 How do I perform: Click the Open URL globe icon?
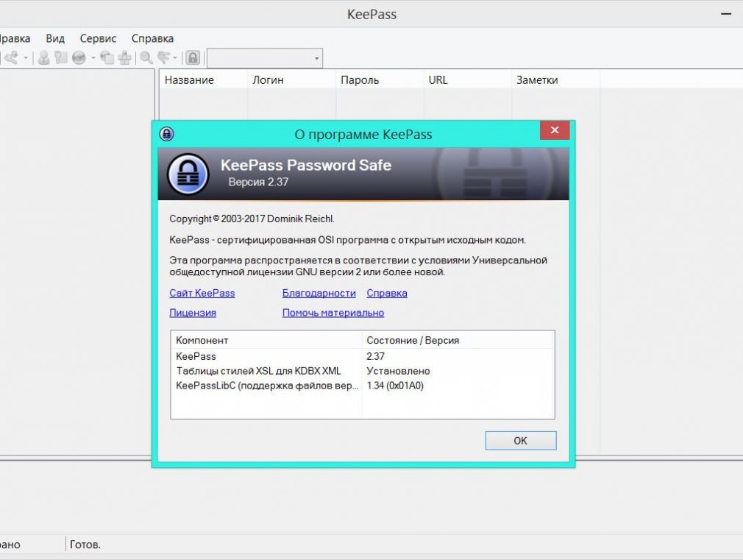(79, 58)
